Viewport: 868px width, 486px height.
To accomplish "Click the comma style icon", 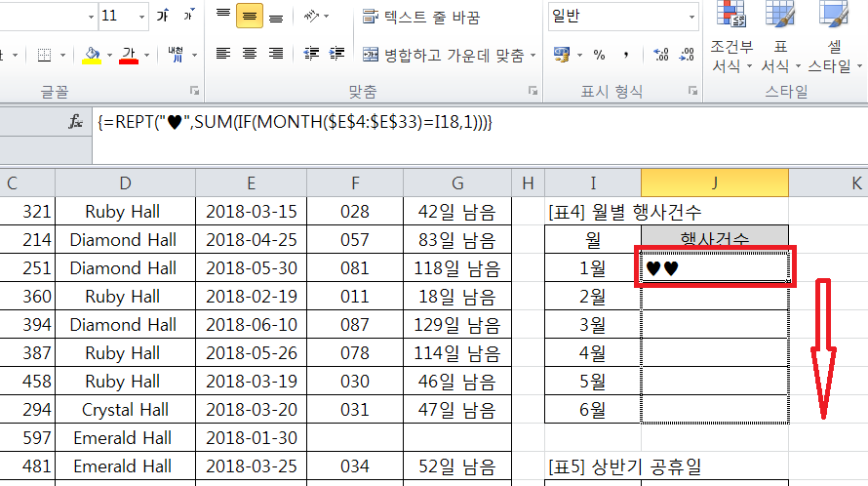I will point(623,55).
